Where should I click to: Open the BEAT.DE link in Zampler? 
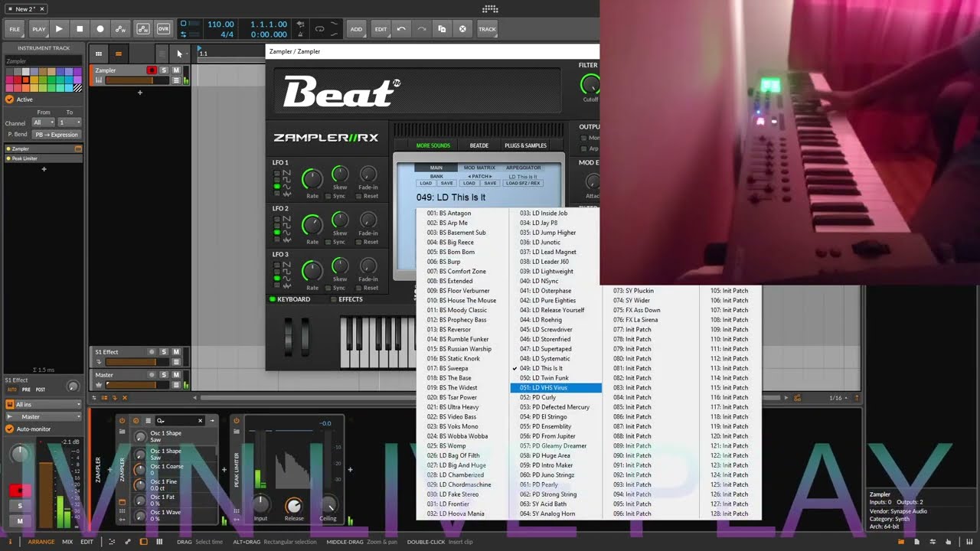(479, 145)
